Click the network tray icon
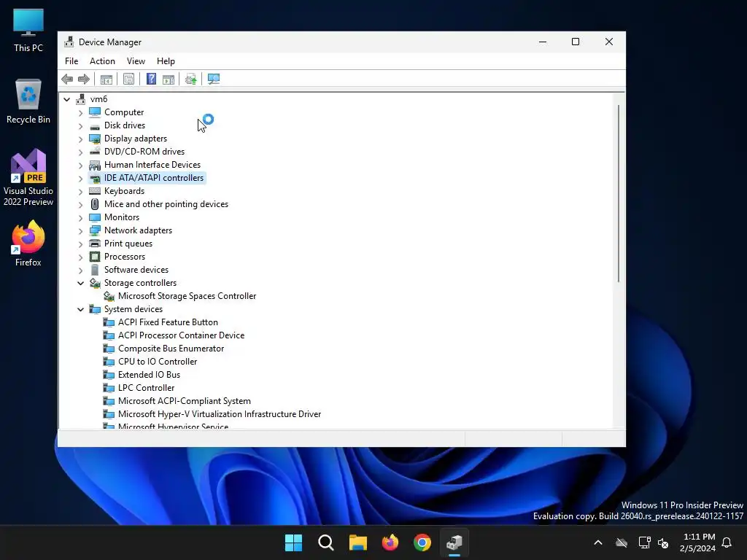The width and height of the screenshot is (747, 560). (644, 542)
